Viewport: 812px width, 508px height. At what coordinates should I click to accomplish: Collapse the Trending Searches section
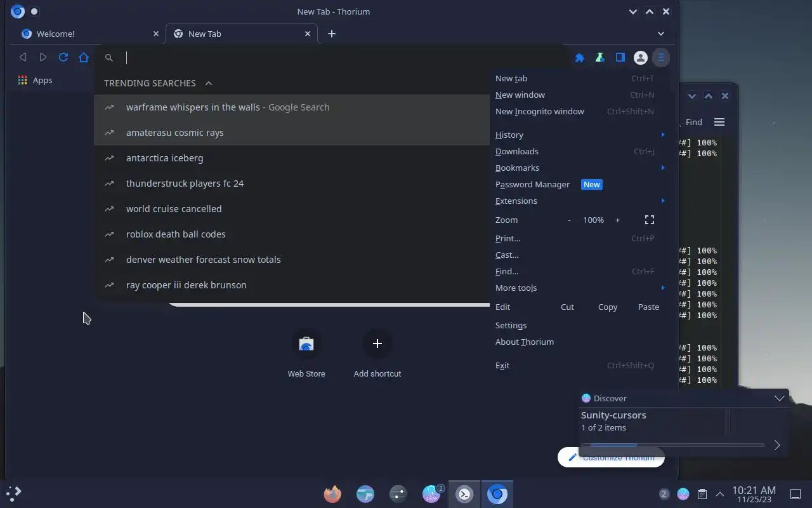click(209, 83)
